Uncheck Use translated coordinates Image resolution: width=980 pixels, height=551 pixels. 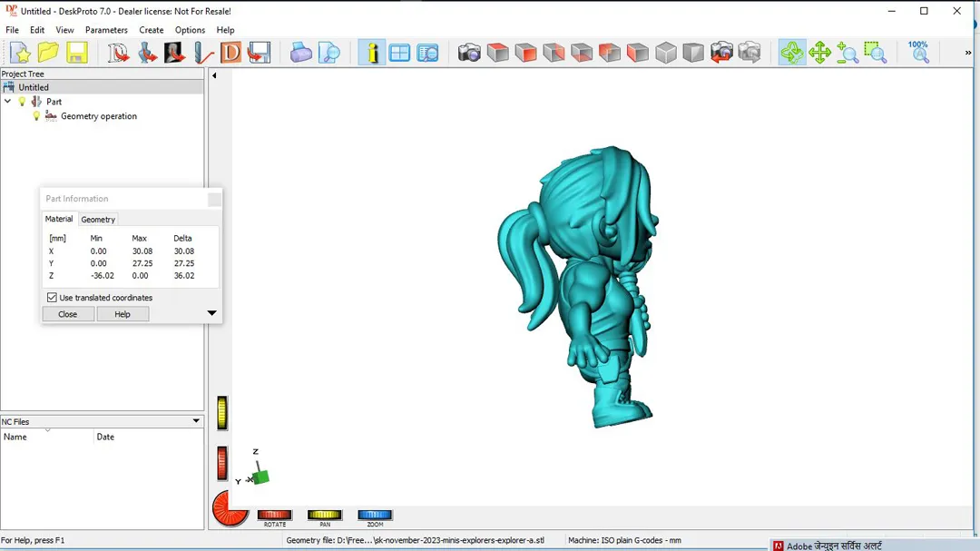[52, 298]
